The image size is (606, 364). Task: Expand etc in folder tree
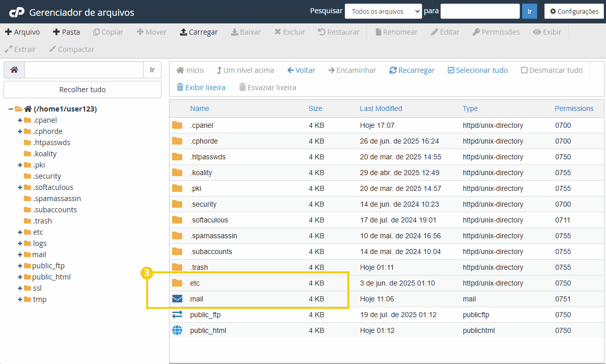tap(20, 232)
